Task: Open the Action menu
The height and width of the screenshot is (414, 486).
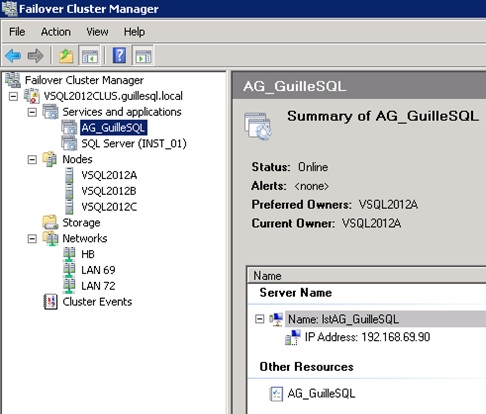Action: click(56, 32)
